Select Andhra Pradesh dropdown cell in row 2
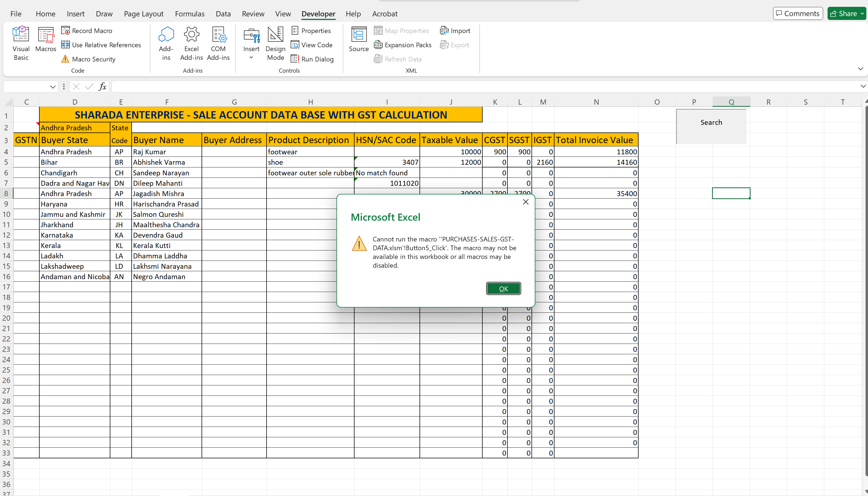 tap(75, 128)
